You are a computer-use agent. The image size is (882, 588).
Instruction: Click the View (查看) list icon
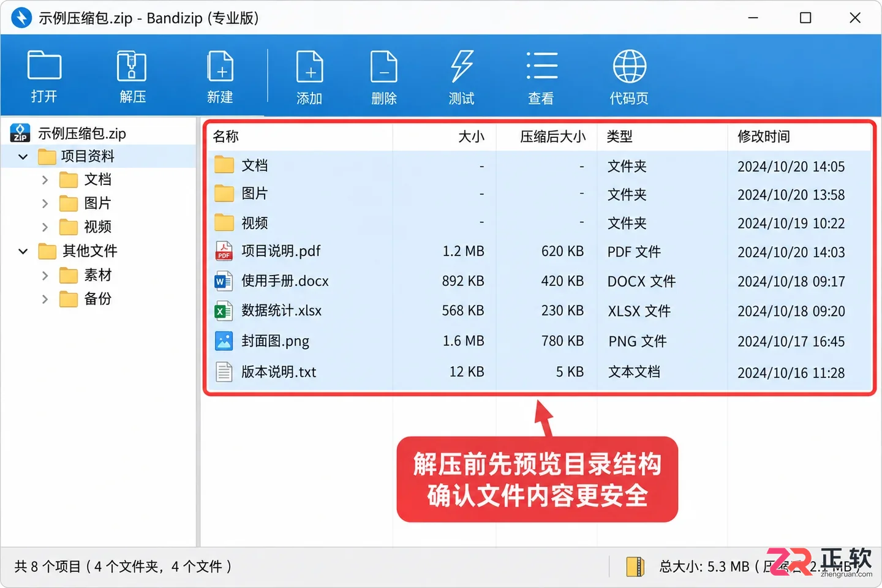point(541,66)
